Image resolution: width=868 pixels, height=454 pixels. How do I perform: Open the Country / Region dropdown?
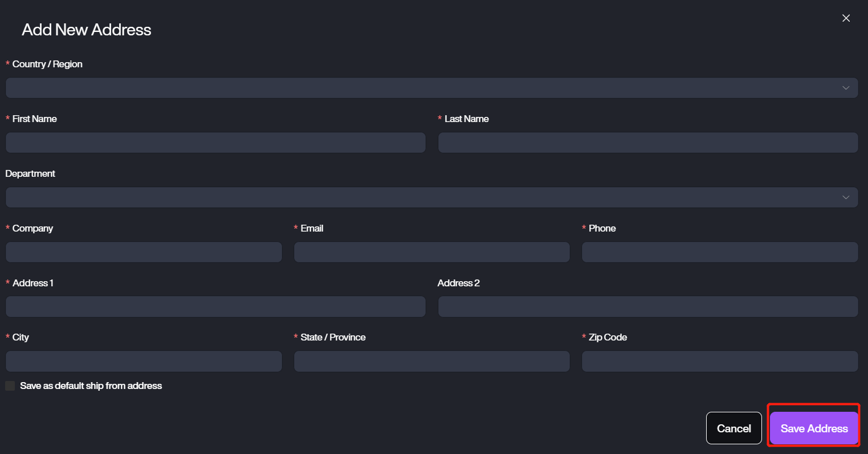click(422, 88)
